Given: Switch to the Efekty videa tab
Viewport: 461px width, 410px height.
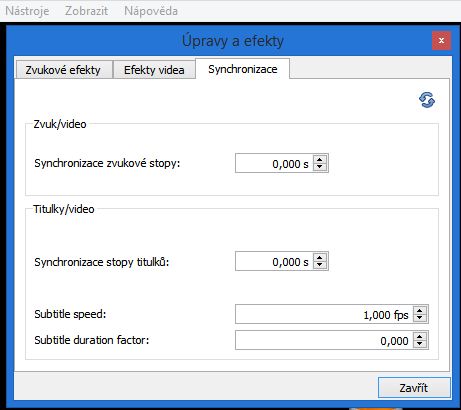Looking at the screenshot, I should coord(154,70).
